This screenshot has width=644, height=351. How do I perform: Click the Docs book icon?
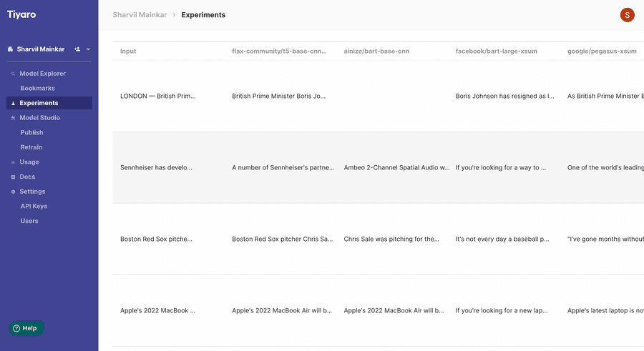tap(13, 177)
